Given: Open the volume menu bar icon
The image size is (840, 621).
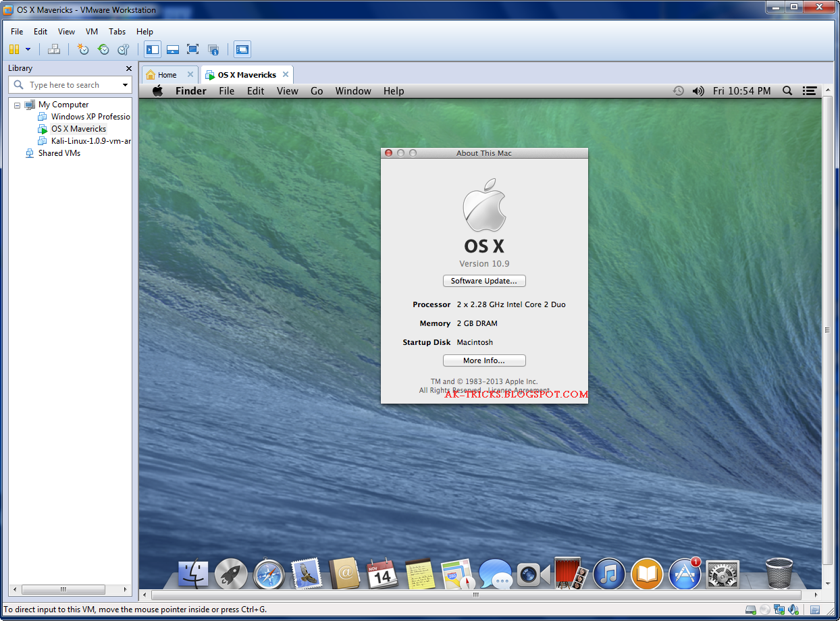Looking at the screenshot, I should (698, 90).
